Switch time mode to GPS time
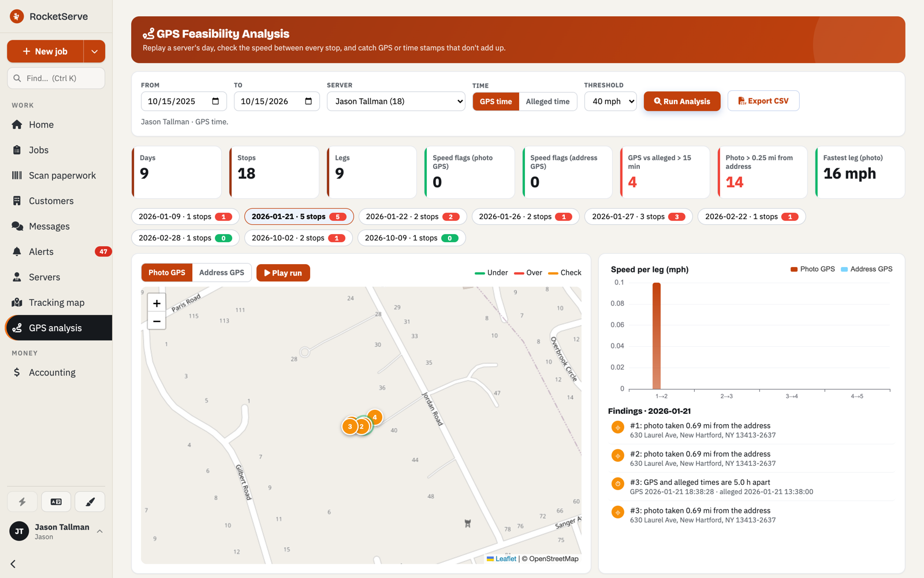924x578 pixels. [x=495, y=101]
